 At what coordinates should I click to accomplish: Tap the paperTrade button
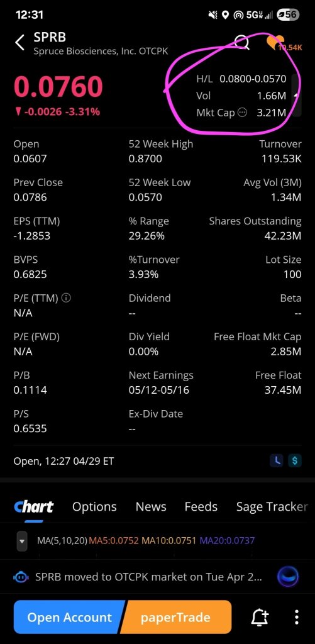pos(176,618)
